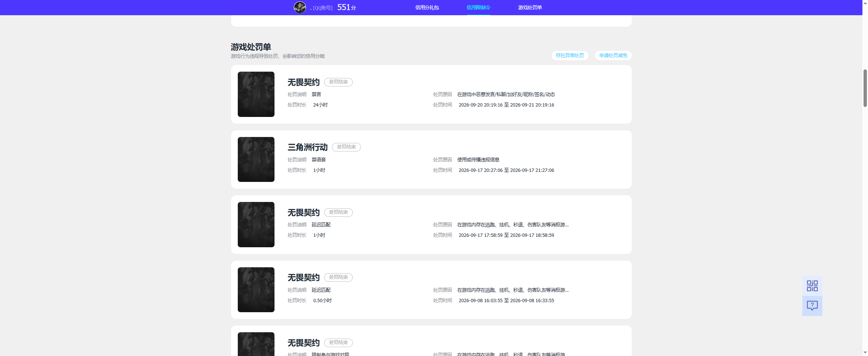Image resolution: width=868 pixels, height=356 pixels.
Task: Click the 游戏处罚单 section heading
Action: click(251, 47)
